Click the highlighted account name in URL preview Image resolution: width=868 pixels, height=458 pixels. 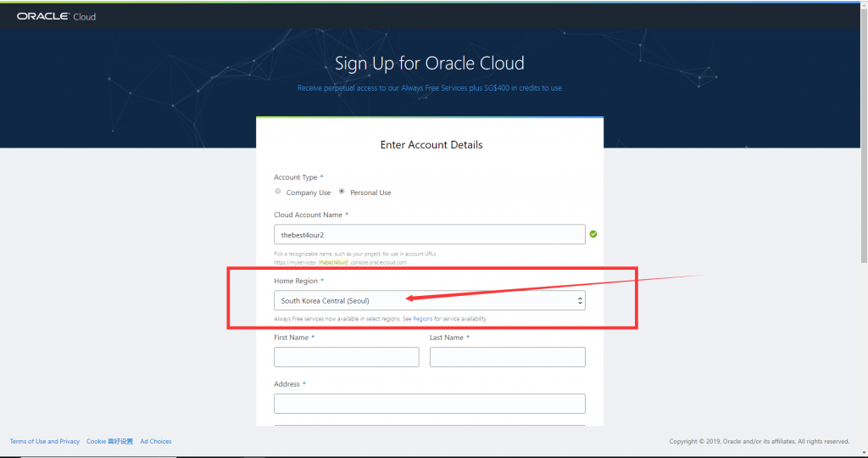pos(332,263)
